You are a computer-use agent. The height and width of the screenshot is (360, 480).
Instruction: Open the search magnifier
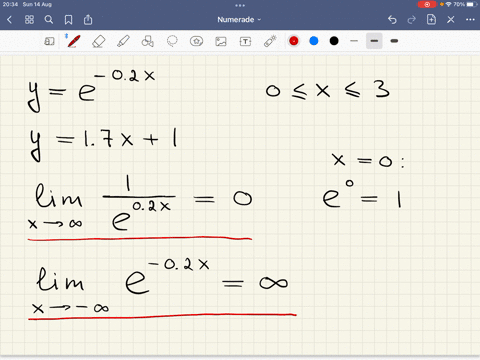click(x=49, y=20)
